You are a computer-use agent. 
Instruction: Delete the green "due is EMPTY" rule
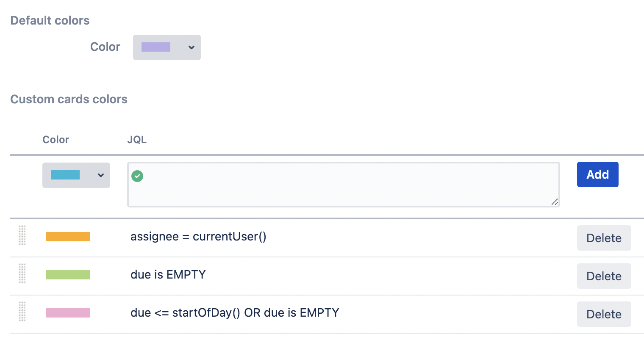pyautogui.click(x=604, y=276)
